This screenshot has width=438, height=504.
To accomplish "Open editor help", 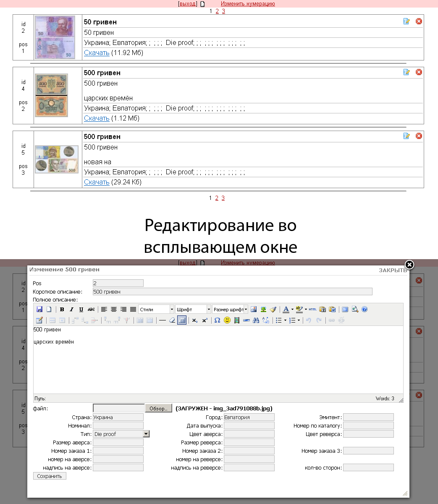I will coord(365,310).
